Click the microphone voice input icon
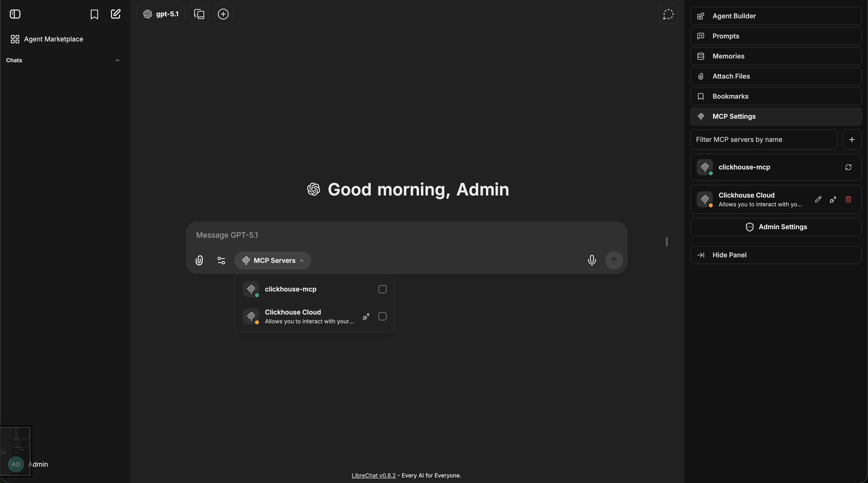 coord(592,260)
